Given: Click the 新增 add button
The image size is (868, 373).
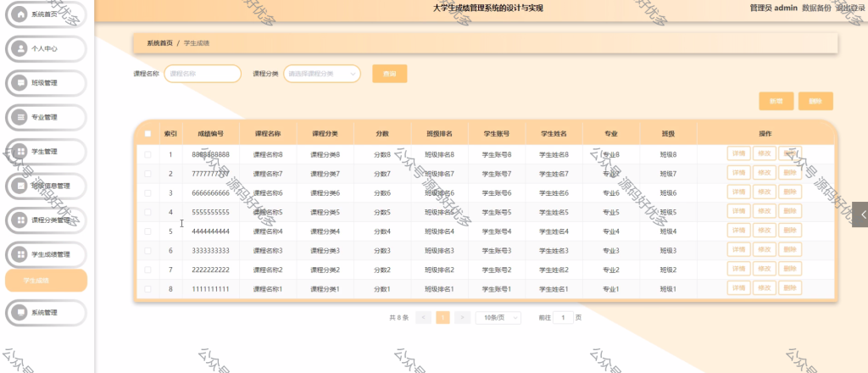Looking at the screenshot, I should point(776,101).
